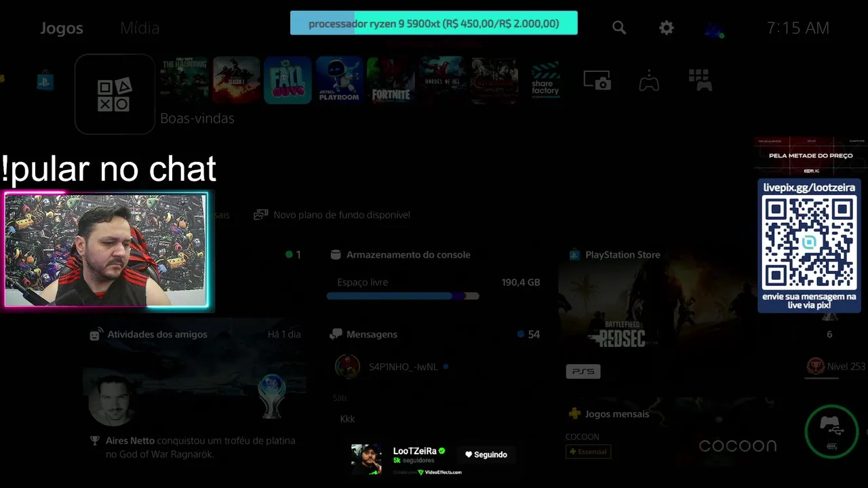This screenshot has height=488, width=868.
Task: Open the Game Library grid icon
Action: [x=699, y=80]
